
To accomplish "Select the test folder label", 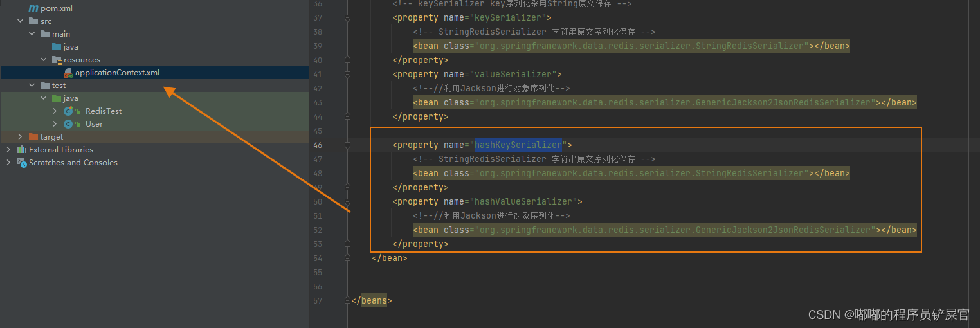I will pyautogui.click(x=59, y=86).
